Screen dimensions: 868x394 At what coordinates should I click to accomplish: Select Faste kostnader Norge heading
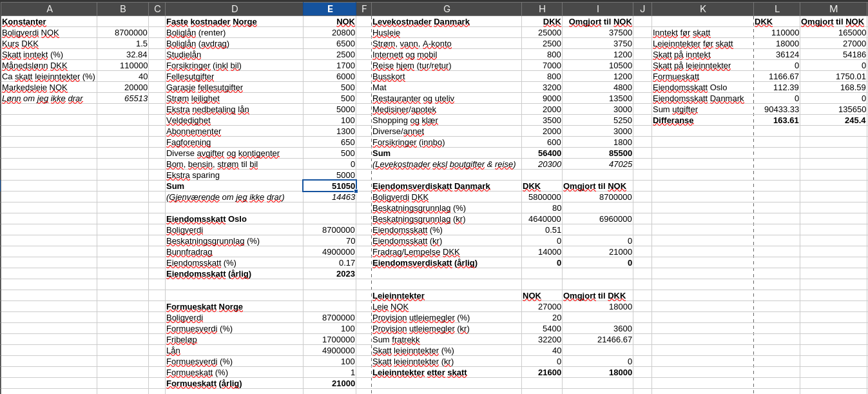tap(234, 21)
